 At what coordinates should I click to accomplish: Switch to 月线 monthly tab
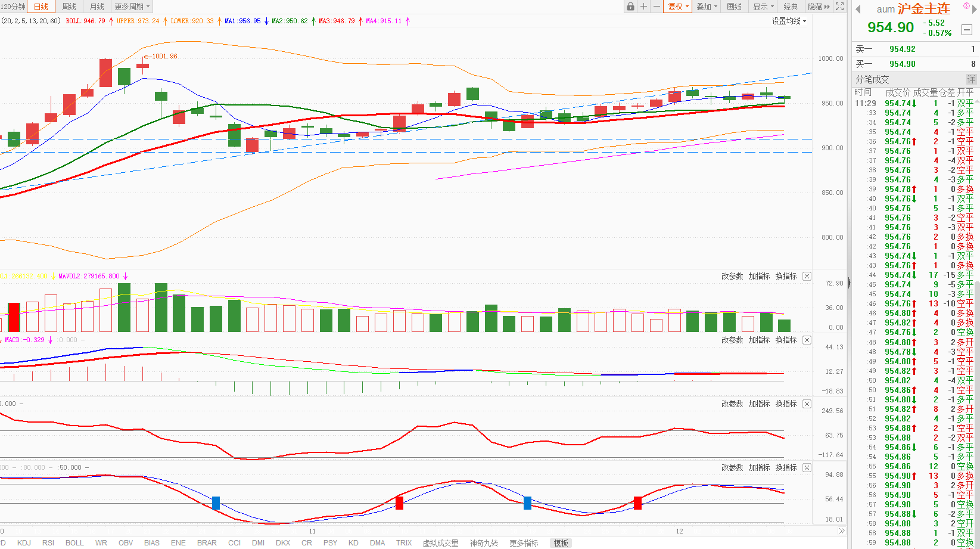pos(97,7)
